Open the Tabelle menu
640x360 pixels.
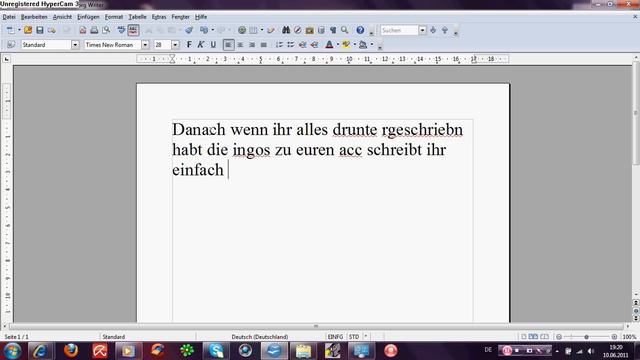[138, 17]
